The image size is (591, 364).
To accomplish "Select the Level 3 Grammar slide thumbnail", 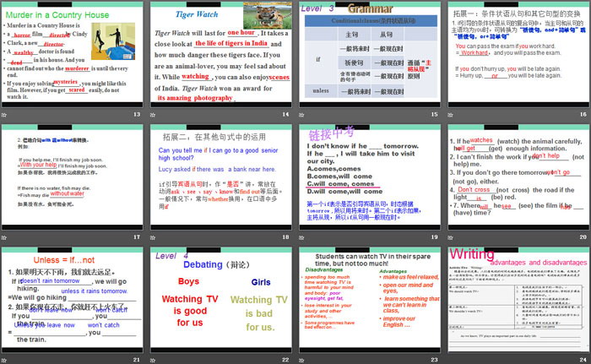I will point(370,55).
